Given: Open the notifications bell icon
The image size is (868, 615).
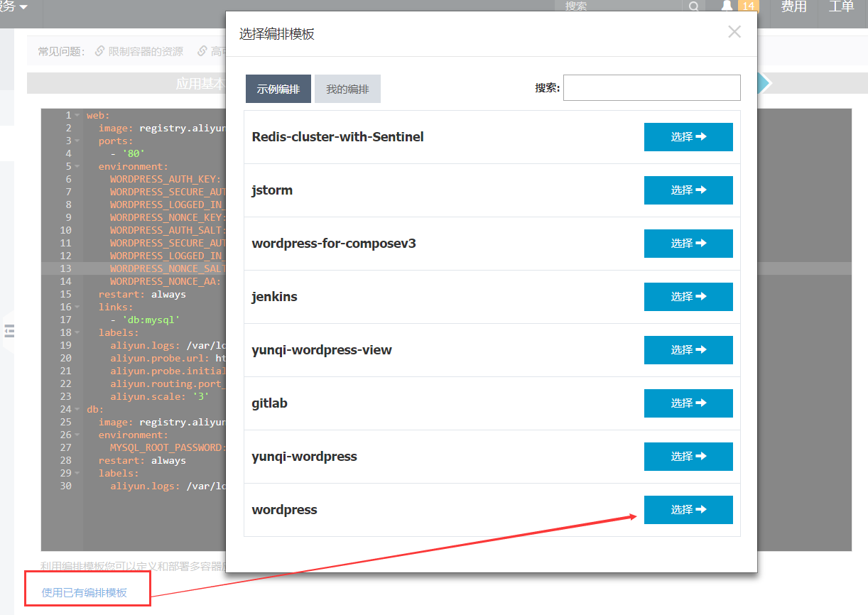Looking at the screenshot, I should tap(727, 6).
